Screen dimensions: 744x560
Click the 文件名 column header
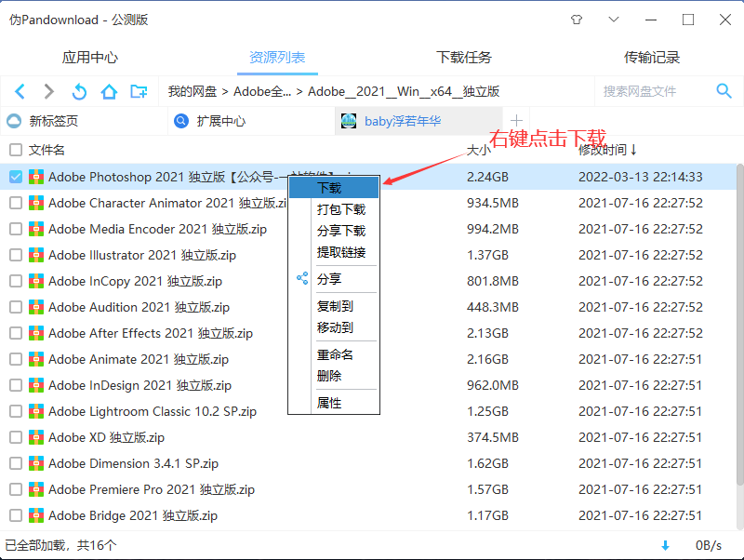coord(46,150)
